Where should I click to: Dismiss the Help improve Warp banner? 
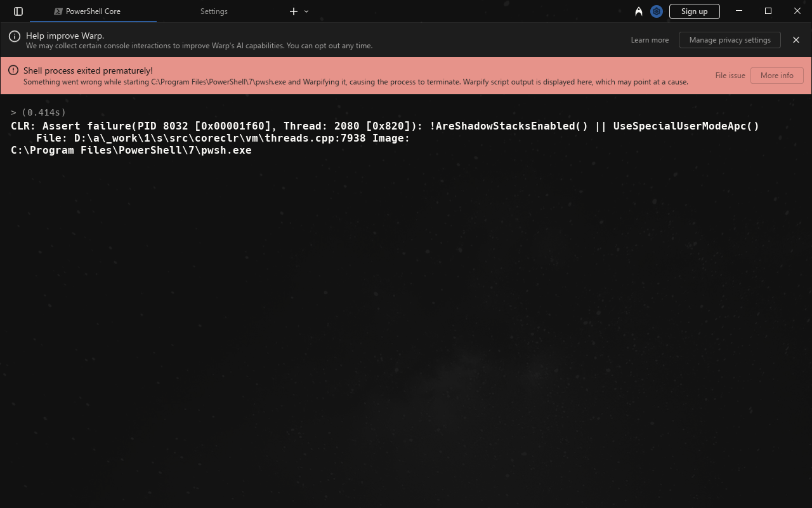click(796, 40)
